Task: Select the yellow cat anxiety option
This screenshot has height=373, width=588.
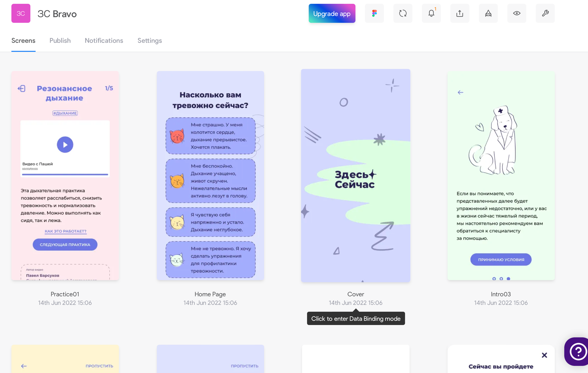Action: (210, 222)
